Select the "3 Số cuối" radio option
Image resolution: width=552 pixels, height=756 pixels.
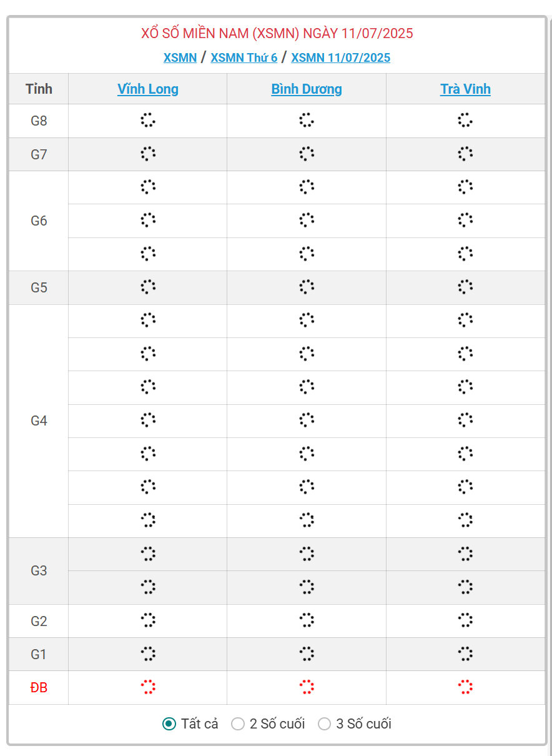point(324,724)
